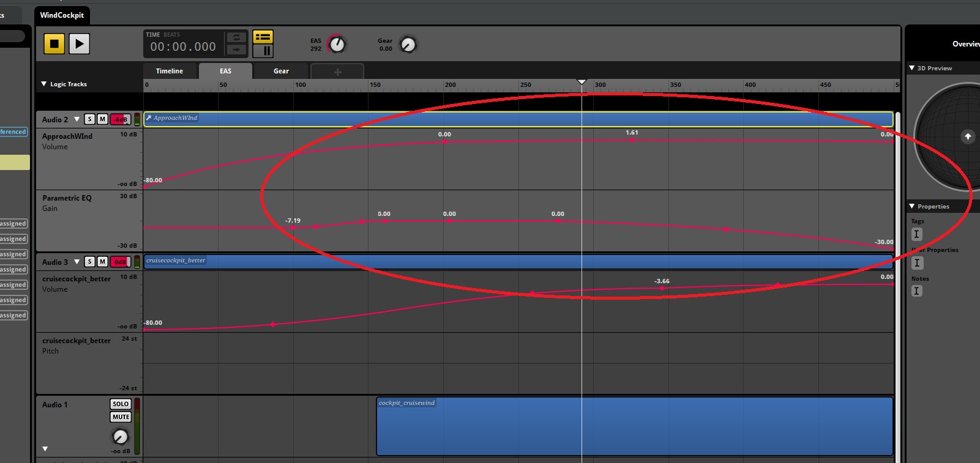
Task: Solo the Audio 2 track with S
Action: coord(90,119)
